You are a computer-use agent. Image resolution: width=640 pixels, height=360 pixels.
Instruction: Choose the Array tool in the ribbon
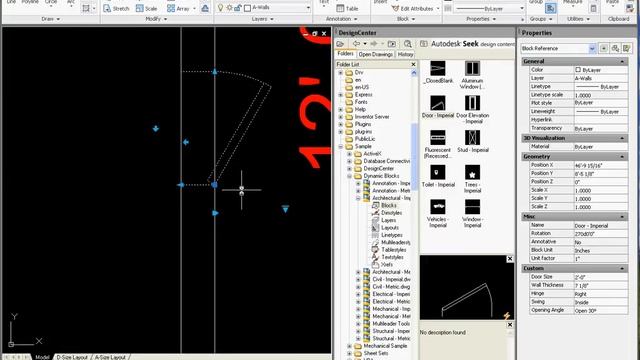coord(178,8)
